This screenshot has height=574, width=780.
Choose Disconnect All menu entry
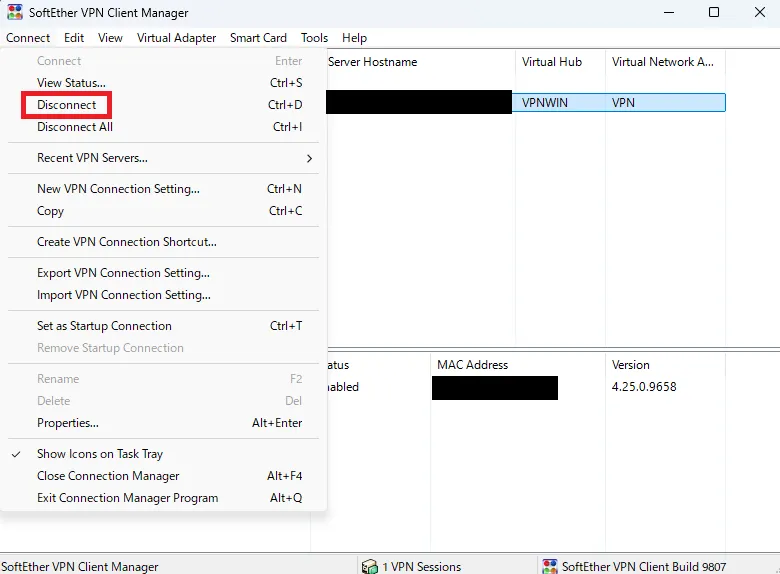(x=164, y=127)
